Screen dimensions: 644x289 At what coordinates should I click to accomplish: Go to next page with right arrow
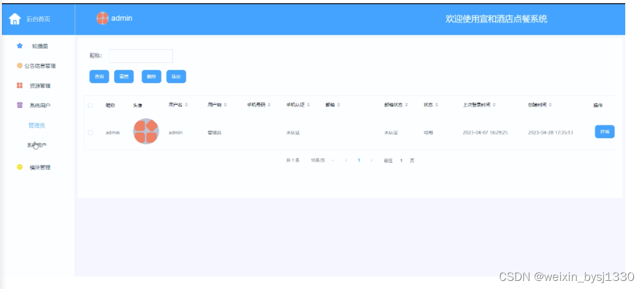pos(371,160)
